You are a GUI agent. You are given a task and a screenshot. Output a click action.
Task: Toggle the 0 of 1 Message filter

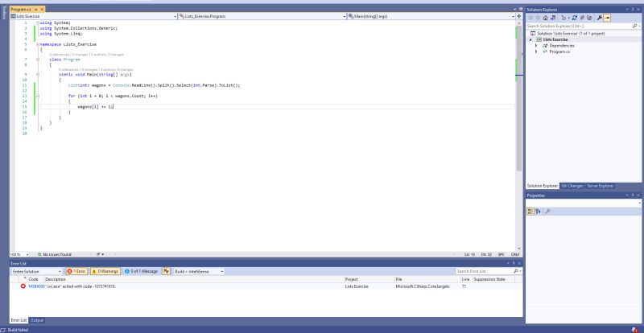pyautogui.click(x=141, y=271)
